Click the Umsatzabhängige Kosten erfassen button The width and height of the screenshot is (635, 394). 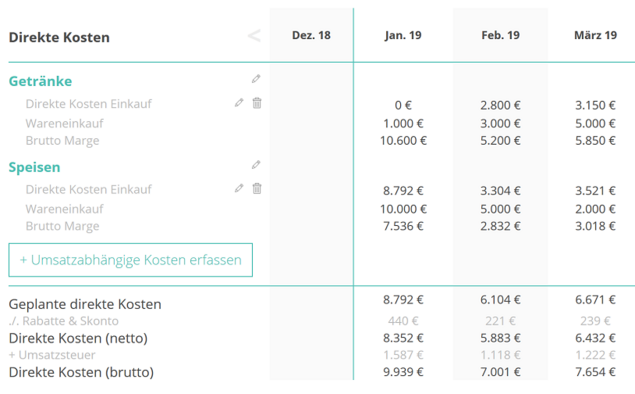130,260
